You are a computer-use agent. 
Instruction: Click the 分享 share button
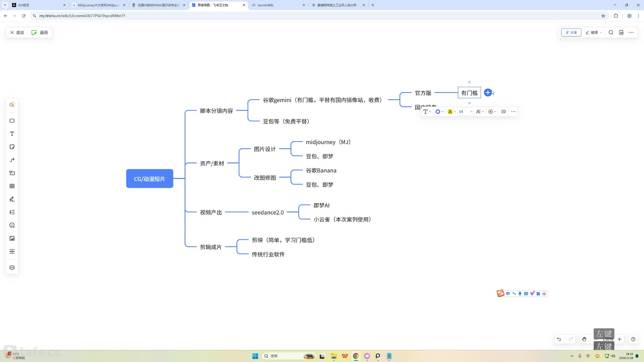click(x=571, y=33)
